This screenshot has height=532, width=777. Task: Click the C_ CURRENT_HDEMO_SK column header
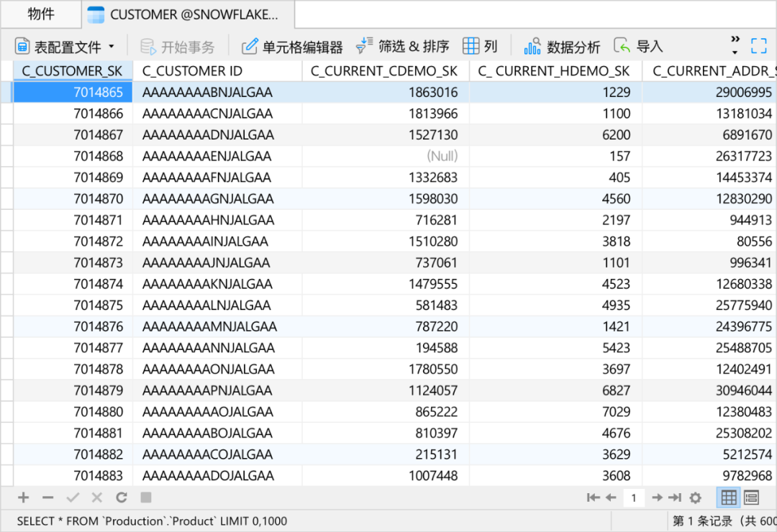click(x=555, y=71)
